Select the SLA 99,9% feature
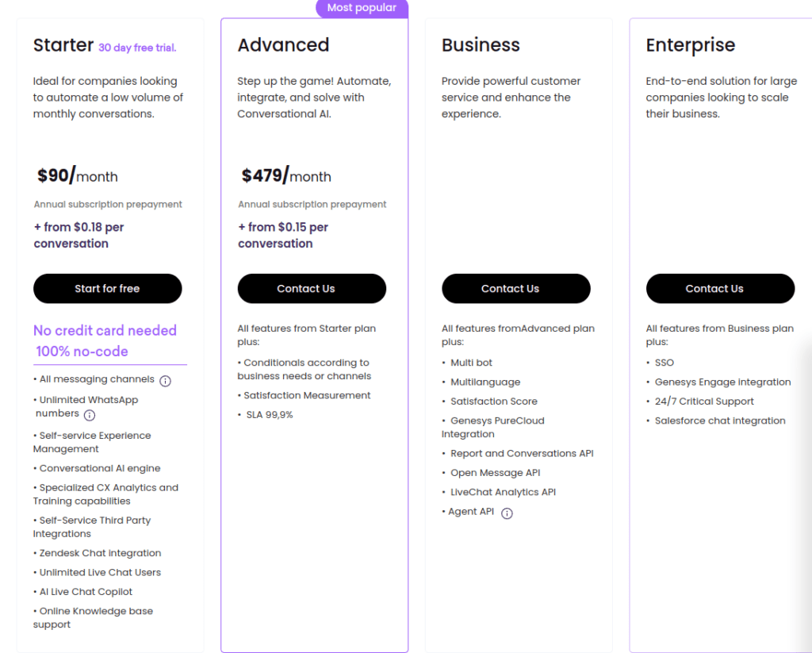 [266, 415]
